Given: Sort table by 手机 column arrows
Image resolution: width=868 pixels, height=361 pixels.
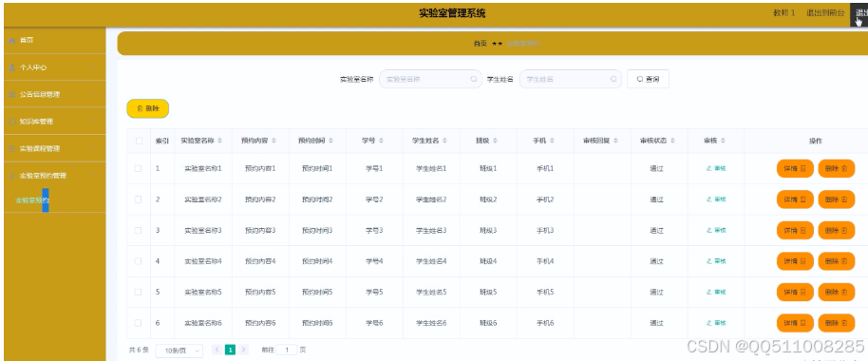Looking at the screenshot, I should pos(552,142).
